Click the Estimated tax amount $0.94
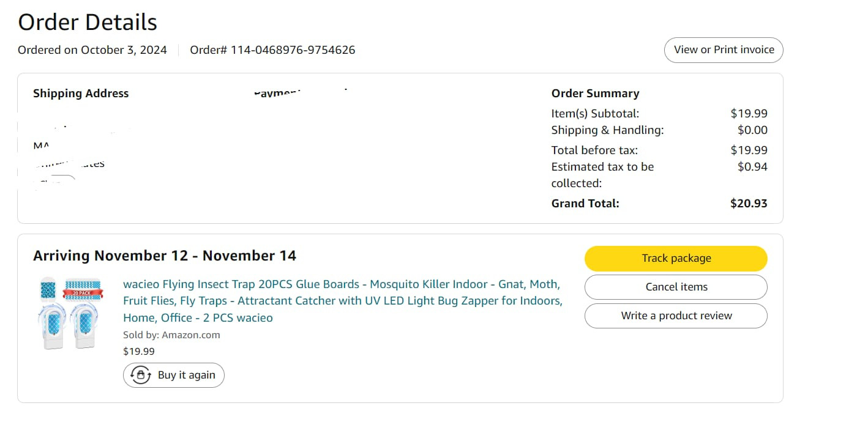Viewport: 868px width, 422px height. pos(752,167)
